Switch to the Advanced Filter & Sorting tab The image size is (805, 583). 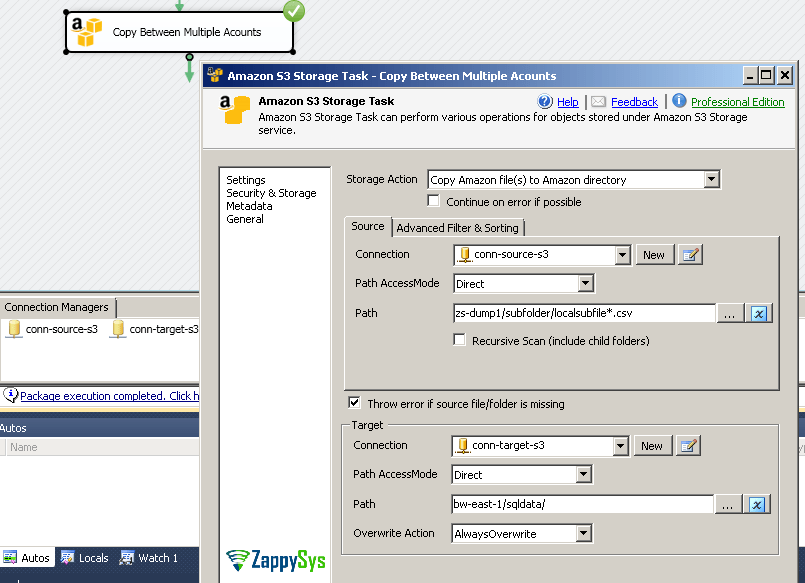pos(458,227)
